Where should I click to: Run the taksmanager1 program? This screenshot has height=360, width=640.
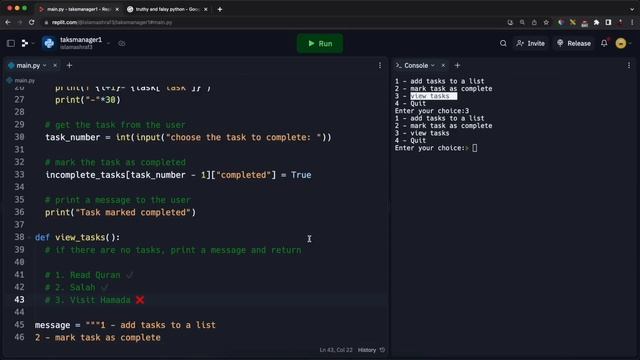click(320, 43)
